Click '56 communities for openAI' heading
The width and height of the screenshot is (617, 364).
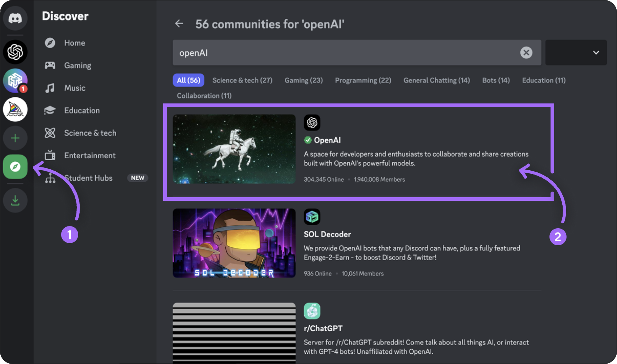point(270,24)
